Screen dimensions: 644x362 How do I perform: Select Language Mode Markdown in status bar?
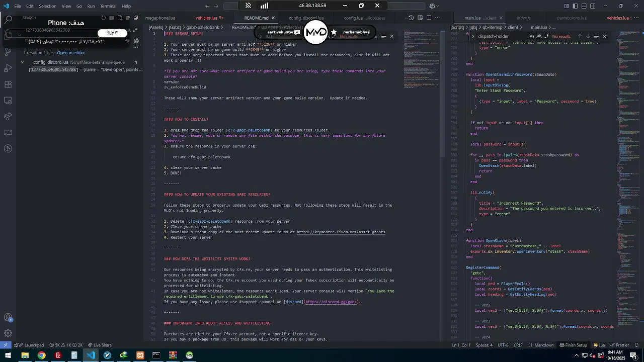tap(543, 345)
